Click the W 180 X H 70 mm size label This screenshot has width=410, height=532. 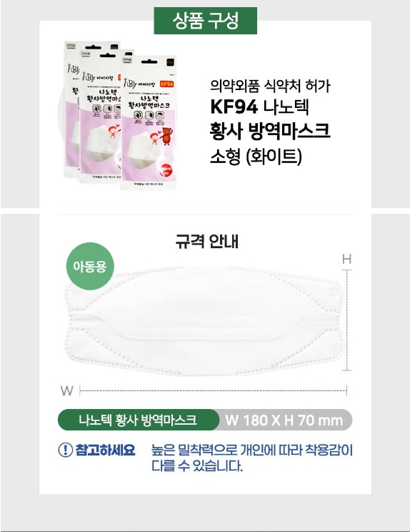tap(284, 420)
